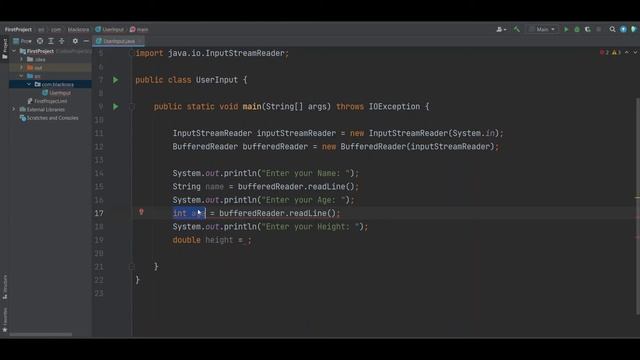Fold at closing brace line 21
Image resolution: width=640 pixels, height=360 pixels.
click(132, 267)
